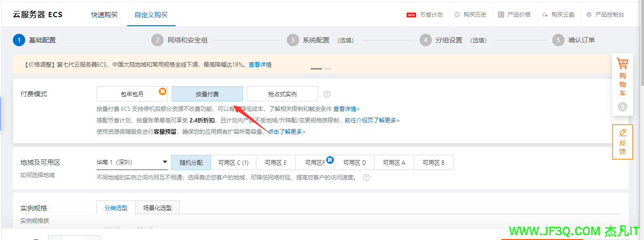Click help icon beside payment mode options
Image resolution: width=644 pixels, height=240 pixels.
[x=327, y=94]
